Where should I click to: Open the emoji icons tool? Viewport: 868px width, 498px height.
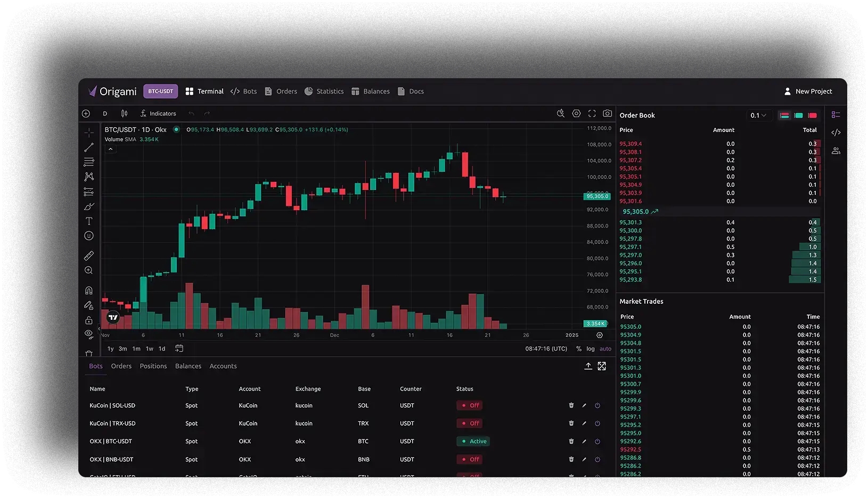click(x=89, y=236)
